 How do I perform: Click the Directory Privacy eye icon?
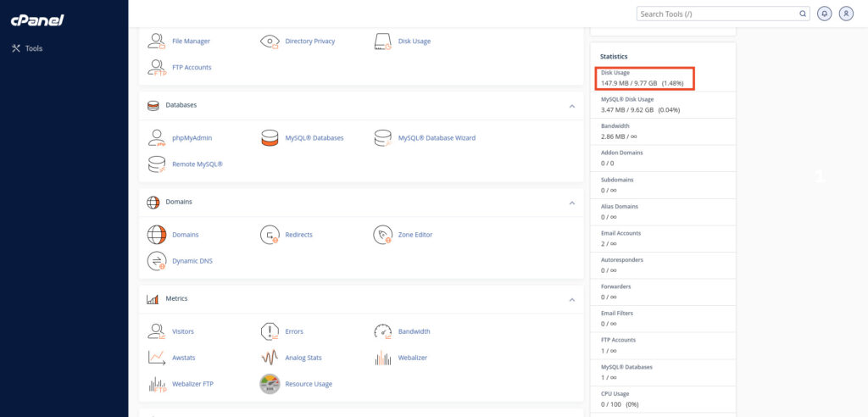pos(270,41)
